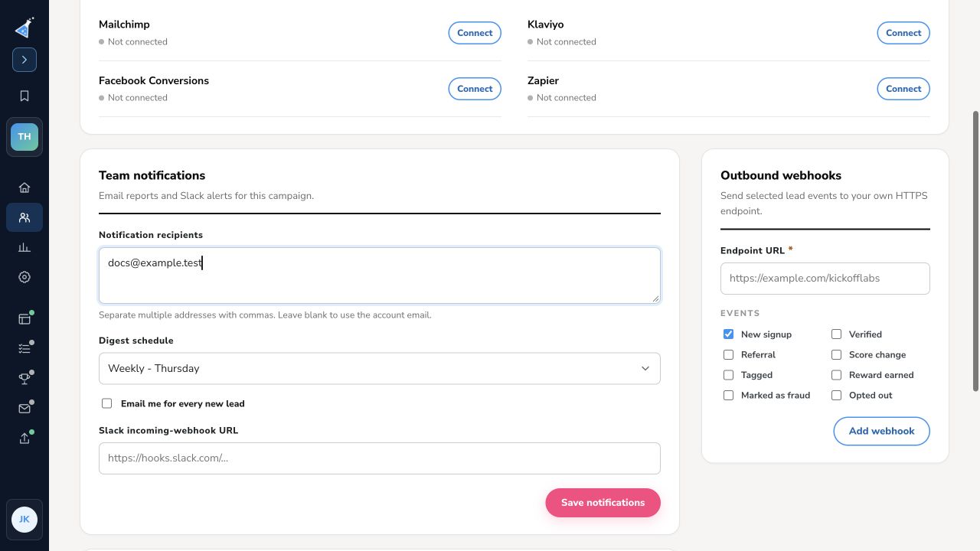Check the Verified event
The height and width of the screenshot is (551, 980).
coord(836,334)
